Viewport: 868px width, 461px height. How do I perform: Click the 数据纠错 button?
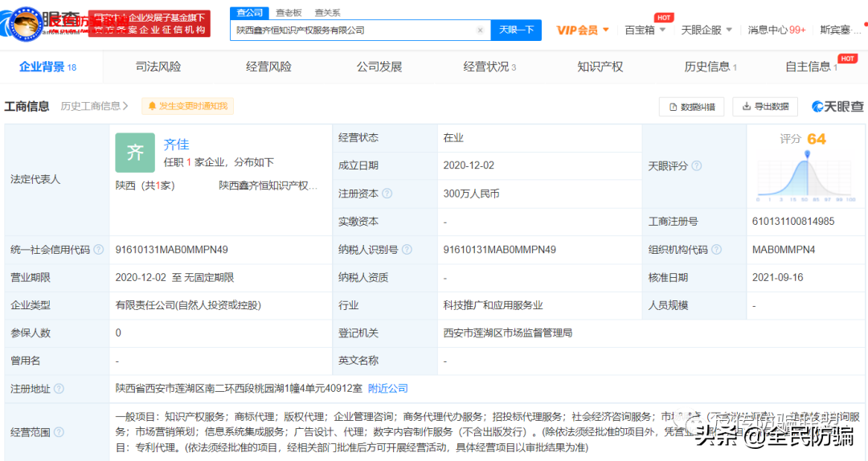click(x=691, y=107)
